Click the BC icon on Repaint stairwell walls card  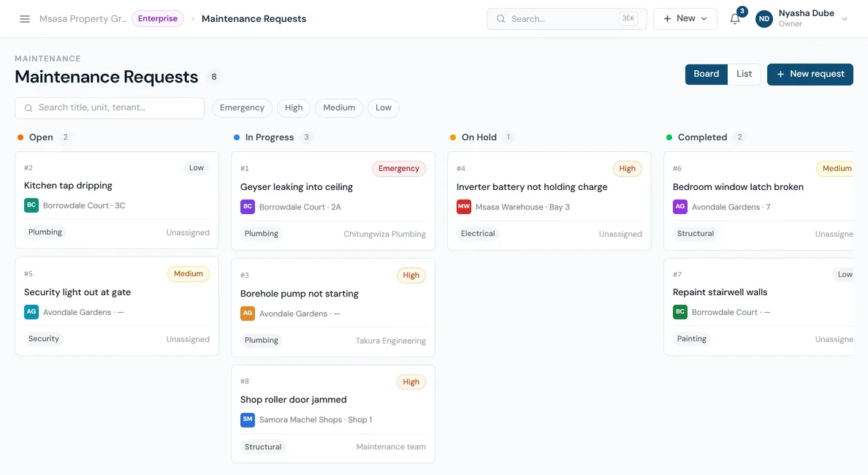[x=679, y=312]
